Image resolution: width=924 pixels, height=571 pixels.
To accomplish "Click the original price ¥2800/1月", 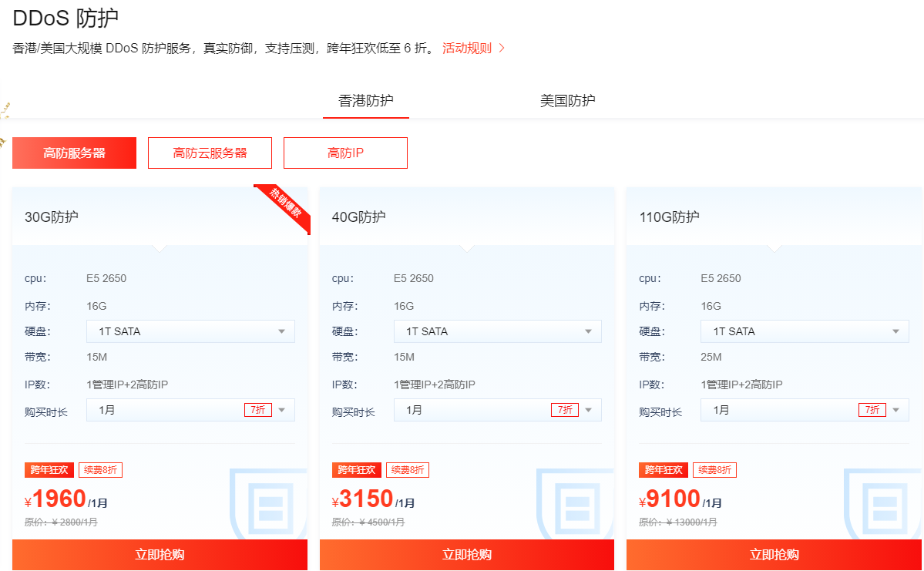I will coord(62,522).
